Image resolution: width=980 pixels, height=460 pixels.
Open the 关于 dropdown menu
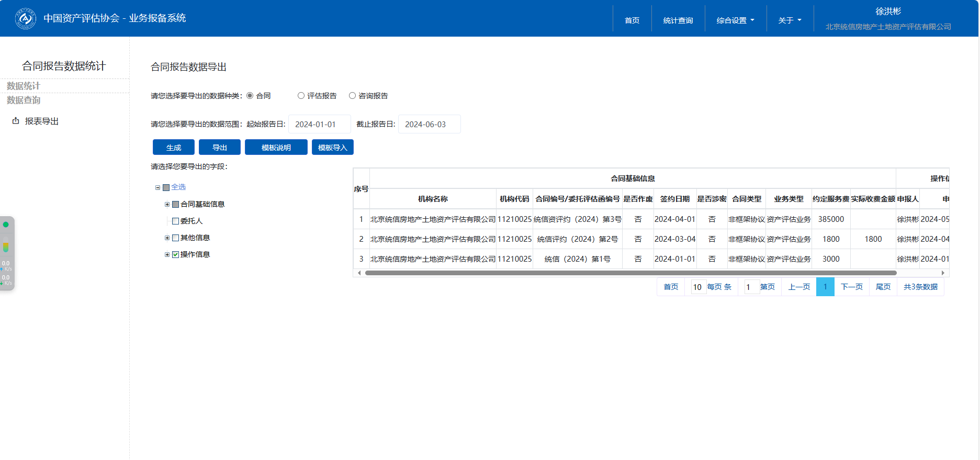click(x=789, y=20)
